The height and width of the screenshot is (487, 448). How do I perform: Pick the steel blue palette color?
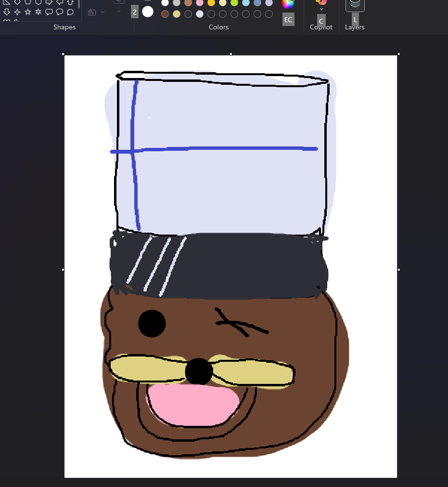coord(257,3)
